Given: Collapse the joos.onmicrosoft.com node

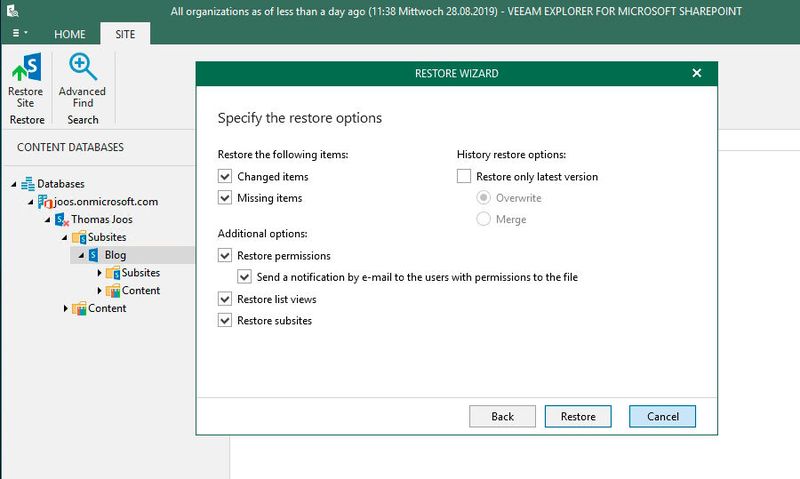Looking at the screenshot, I should point(31,202).
